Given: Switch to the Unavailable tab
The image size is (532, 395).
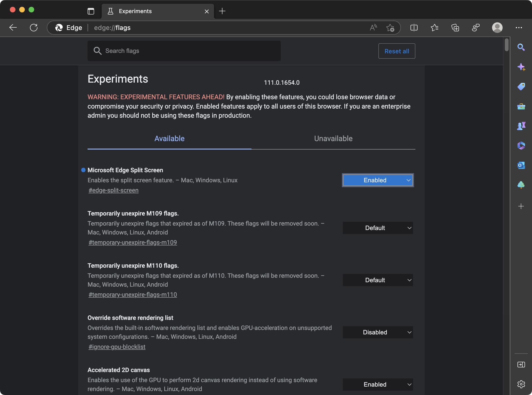Looking at the screenshot, I should pos(333,139).
